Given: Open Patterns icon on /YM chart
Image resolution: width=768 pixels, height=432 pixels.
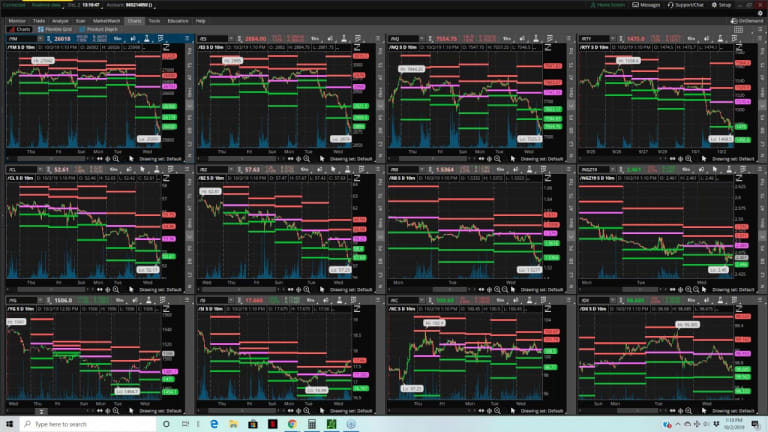Looking at the screenshot, I should tap(160, 39).
